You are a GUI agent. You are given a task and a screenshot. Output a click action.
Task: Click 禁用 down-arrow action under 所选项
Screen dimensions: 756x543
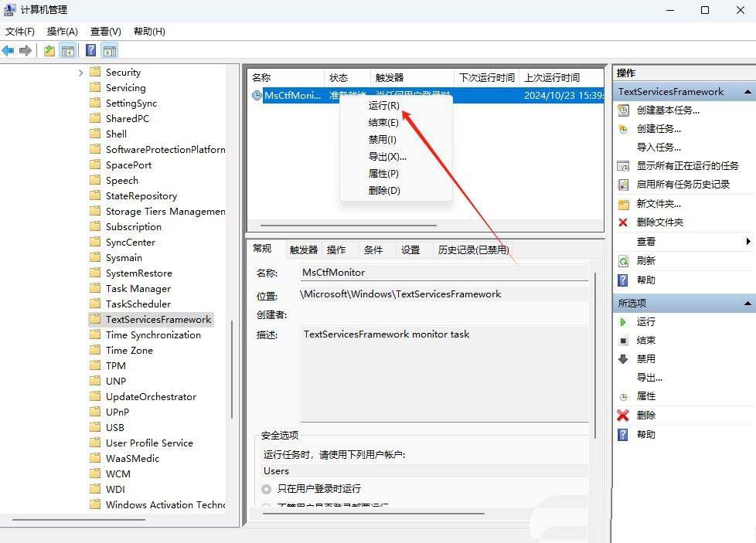[645, 359]
